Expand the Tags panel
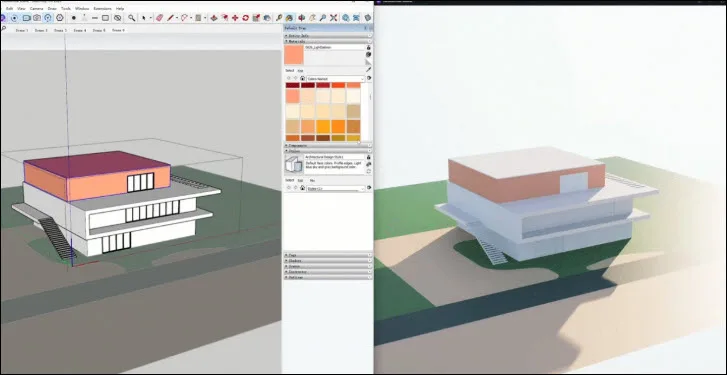727x375 pixels. click(328, 255)
